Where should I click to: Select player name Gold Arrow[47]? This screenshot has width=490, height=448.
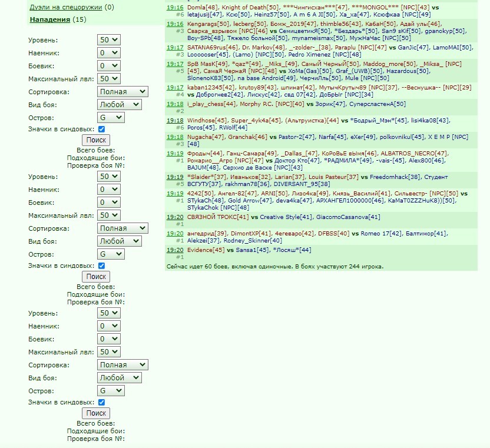click(250, 200)
